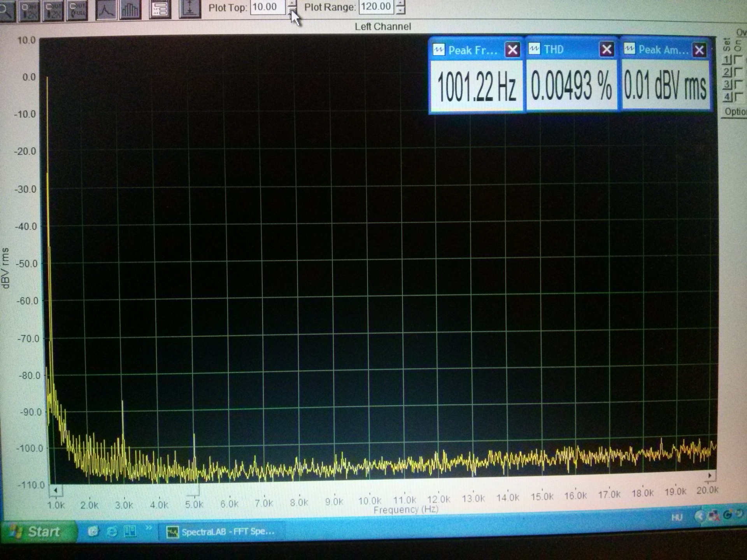Enable overlay 4 On checkbox
This screenshot has width=747, height=560.
pyautogui.click(x=738, y=97)
